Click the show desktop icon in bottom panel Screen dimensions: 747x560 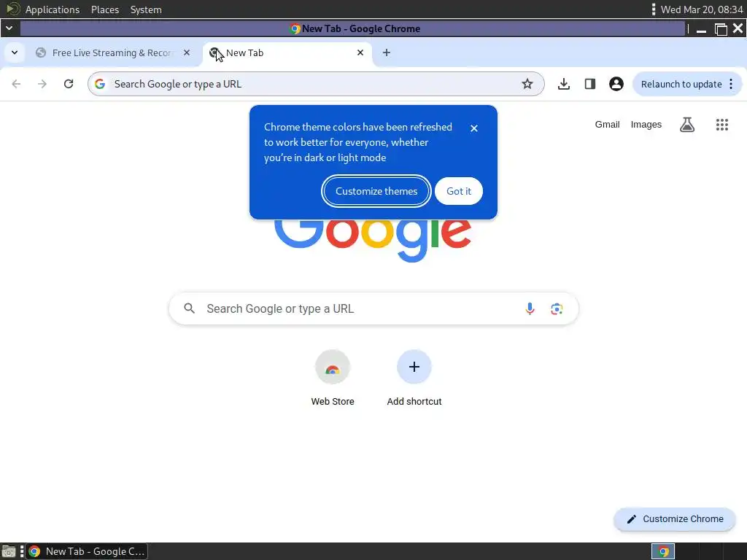[x=8, y=551]
